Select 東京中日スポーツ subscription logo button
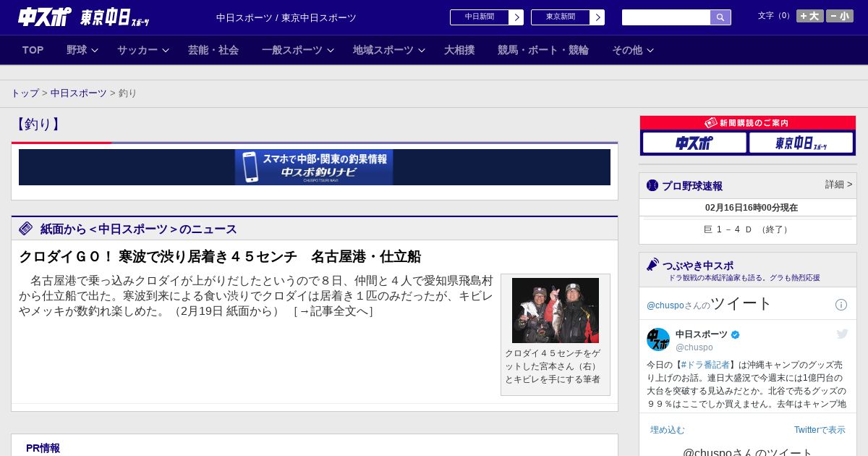 tap(801, 143)
